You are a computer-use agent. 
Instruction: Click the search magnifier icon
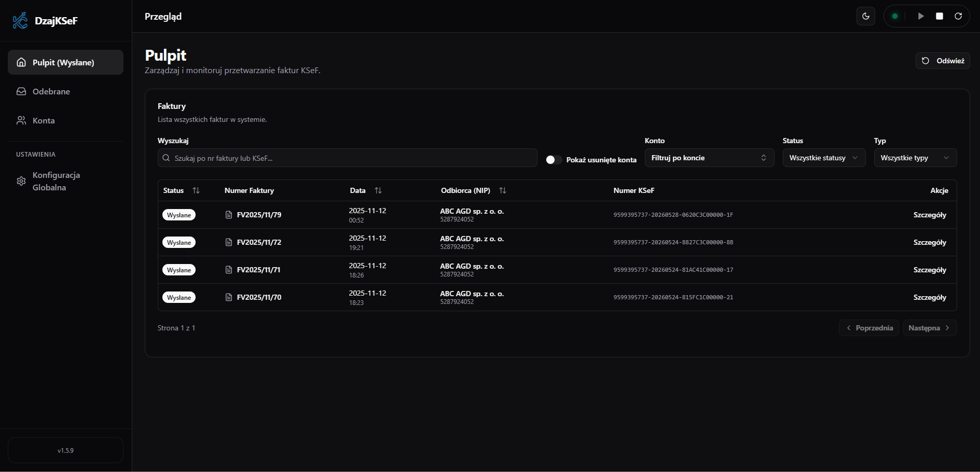pyautogui.click(x=166, y=158)
